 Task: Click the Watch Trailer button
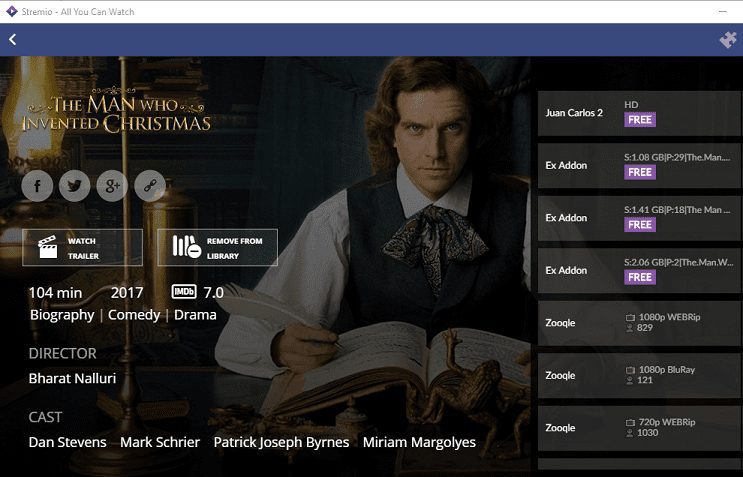click(82, 248)
